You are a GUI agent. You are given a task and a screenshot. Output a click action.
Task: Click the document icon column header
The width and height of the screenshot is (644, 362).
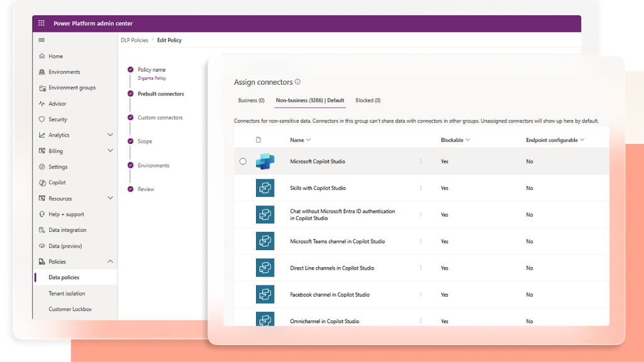258,140
